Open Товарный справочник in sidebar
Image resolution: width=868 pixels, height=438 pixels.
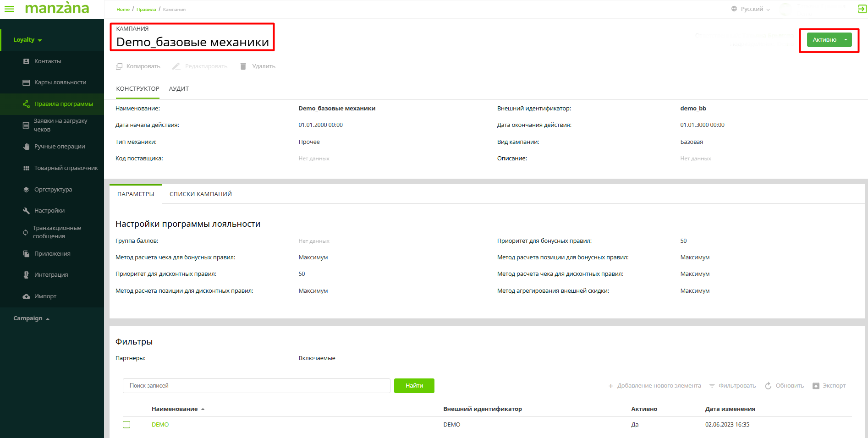click(66, 168)
